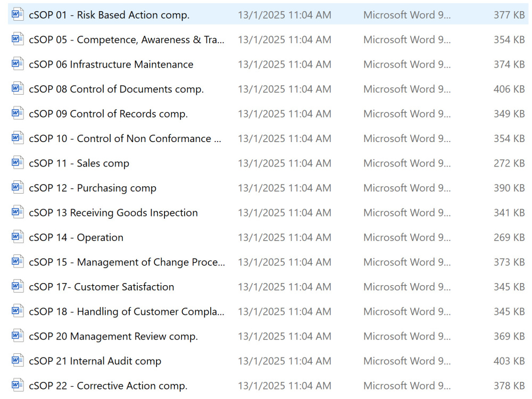Screen dimensions: 532x399
Task: Click the 373 KB size value
Action: (x=509, y=263)
